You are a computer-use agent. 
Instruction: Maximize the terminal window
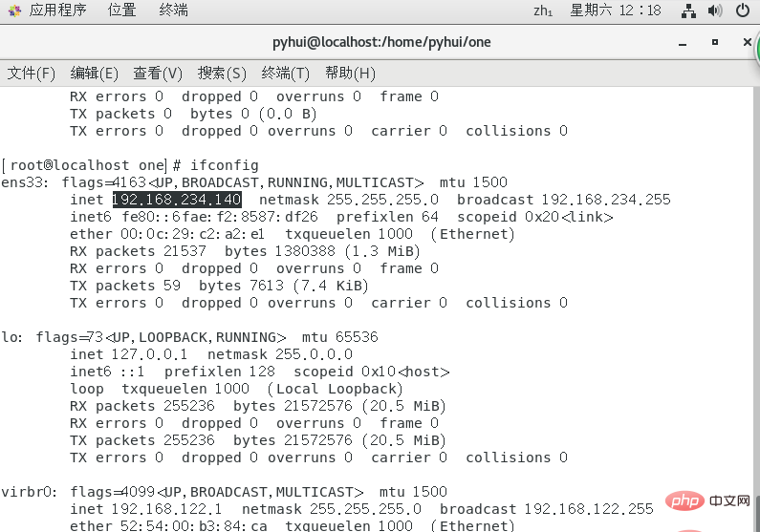(714, 42)
